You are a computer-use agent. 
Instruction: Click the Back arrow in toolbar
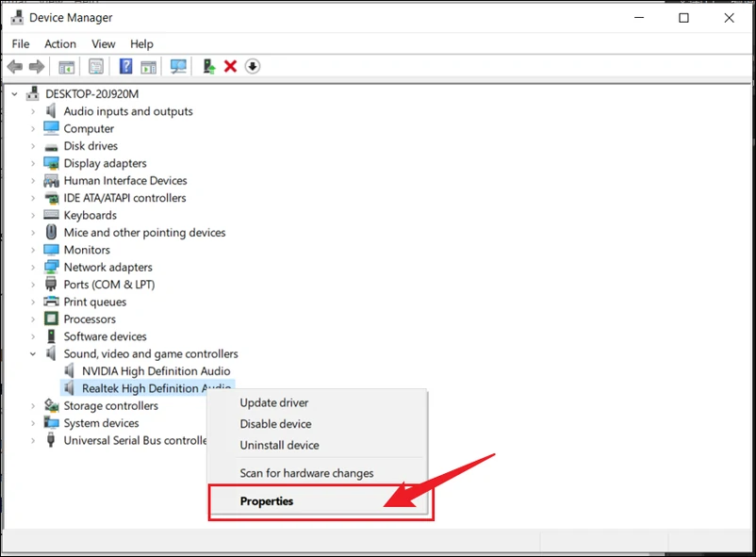coord(14,67)
